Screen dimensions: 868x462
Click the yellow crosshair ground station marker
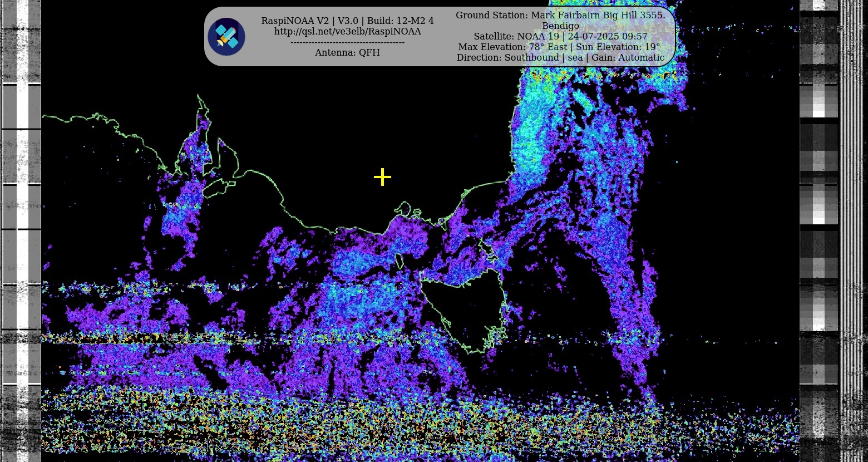382,177
